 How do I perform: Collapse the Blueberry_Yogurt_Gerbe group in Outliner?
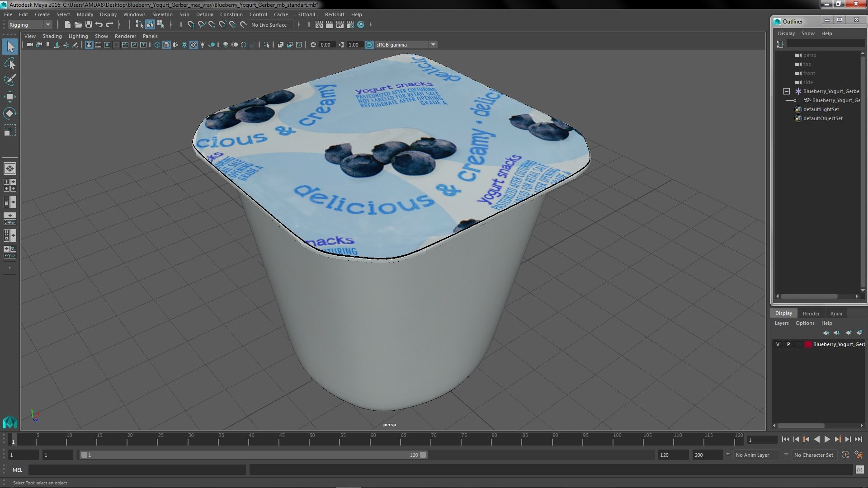(x=787, y=91)
